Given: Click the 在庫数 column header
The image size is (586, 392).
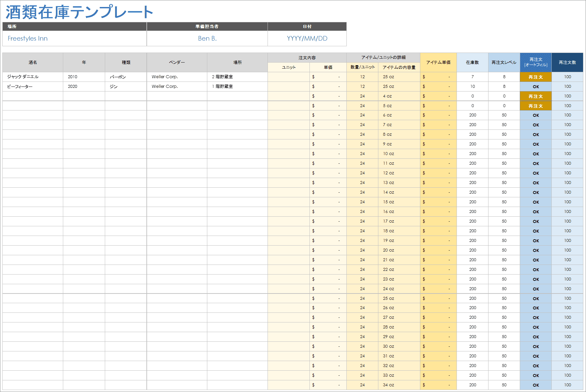Looking at the screenshot, I should [473, 63].
